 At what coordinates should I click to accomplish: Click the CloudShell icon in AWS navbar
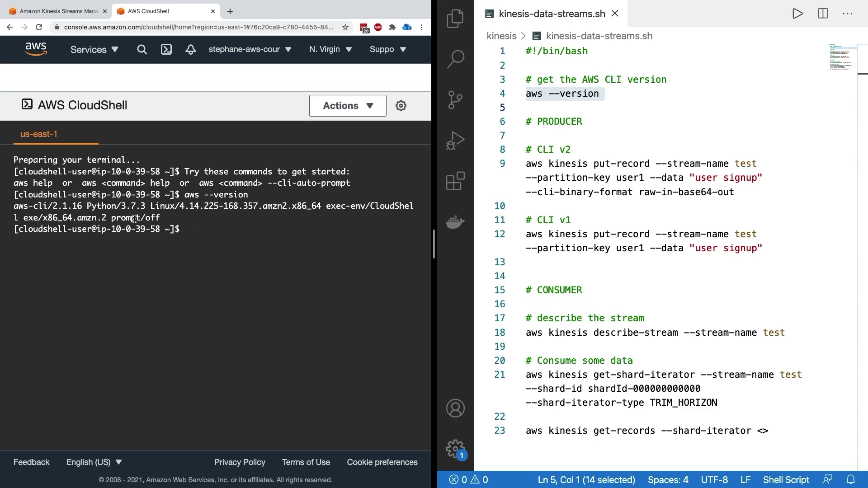click(x=166, y=49)
